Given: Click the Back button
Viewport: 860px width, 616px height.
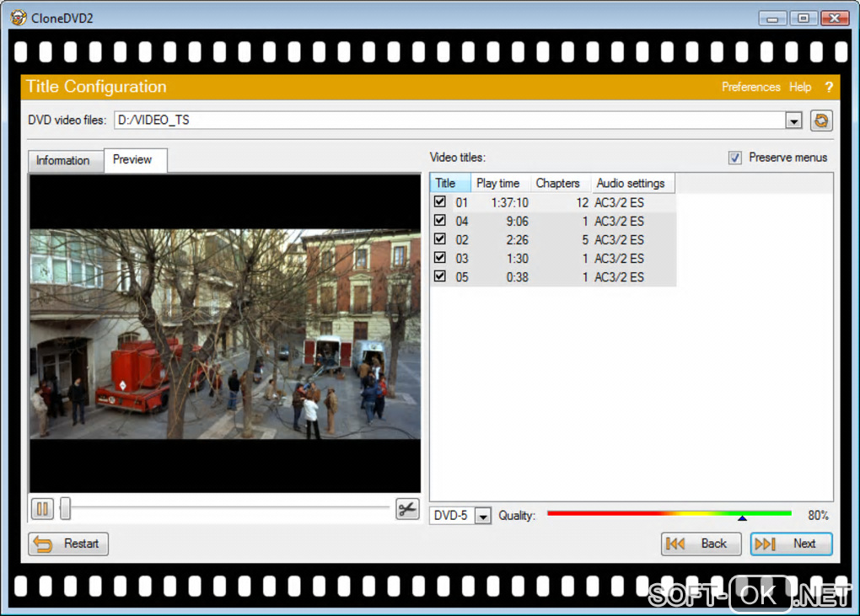Looking at the screenshot, I should tap(701, 544).
